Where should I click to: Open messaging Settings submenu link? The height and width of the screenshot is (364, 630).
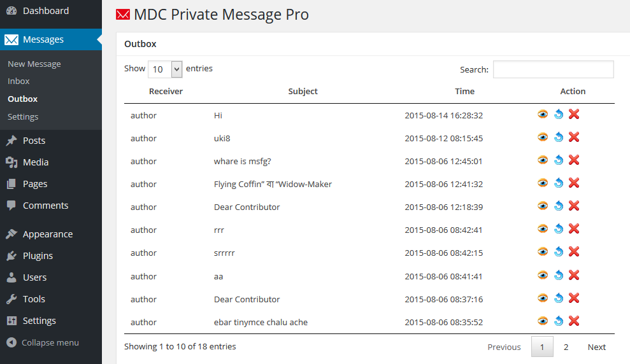(x=23, y=117)
